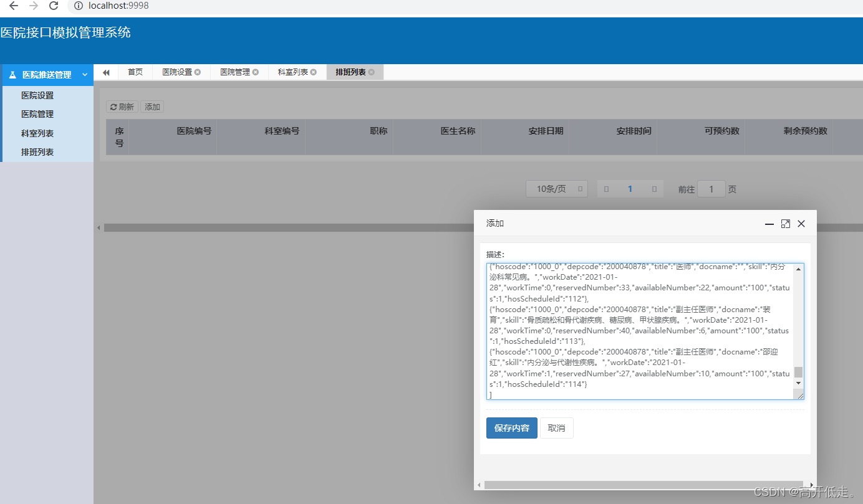
Task: Open 科室列表 in the sidebar
Action: pyautogui.click(x=37, y=133)
